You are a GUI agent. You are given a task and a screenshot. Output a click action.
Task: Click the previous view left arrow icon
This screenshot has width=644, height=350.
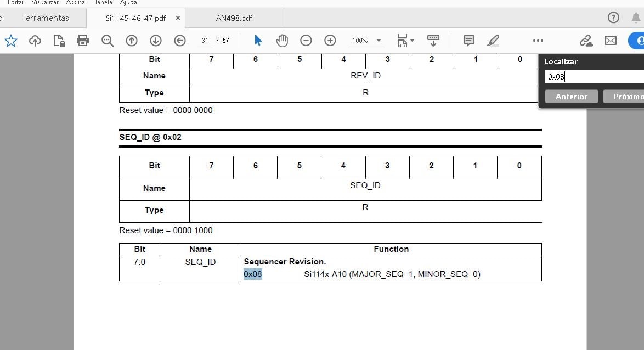point(180,40)
